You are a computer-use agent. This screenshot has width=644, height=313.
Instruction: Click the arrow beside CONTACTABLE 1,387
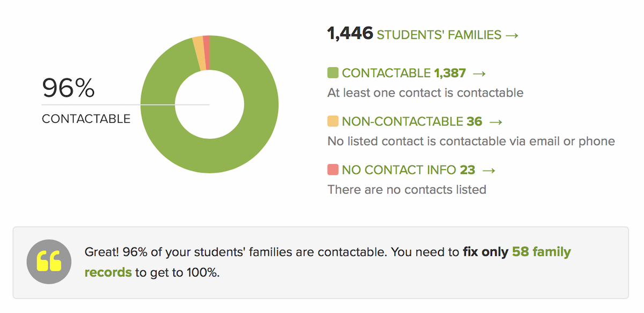click(x=480, y=72)
